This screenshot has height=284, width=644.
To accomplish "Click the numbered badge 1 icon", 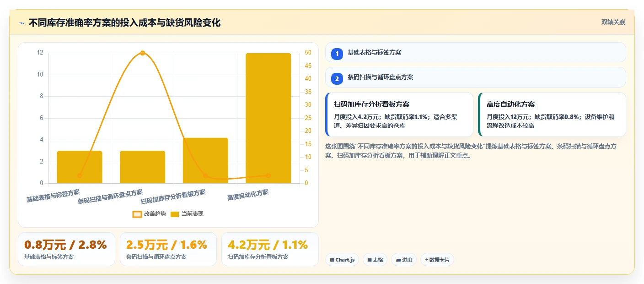I will pos(337,54).
